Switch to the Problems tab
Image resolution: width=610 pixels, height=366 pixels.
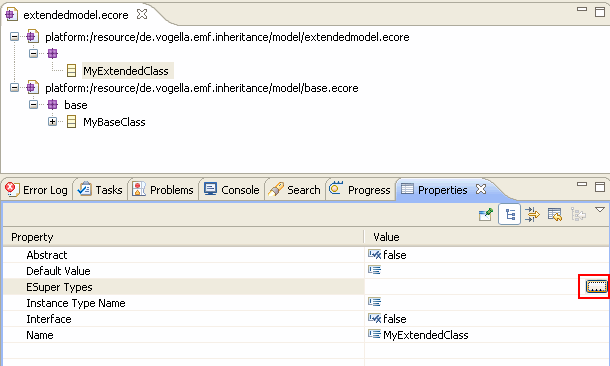(x=163, y=190)
